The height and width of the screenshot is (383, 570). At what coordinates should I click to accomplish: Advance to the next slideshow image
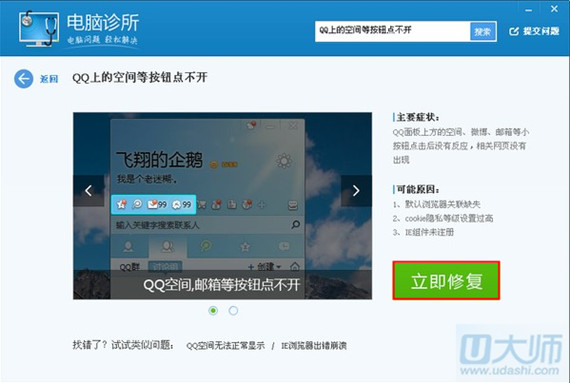click(x=356, y=190)
